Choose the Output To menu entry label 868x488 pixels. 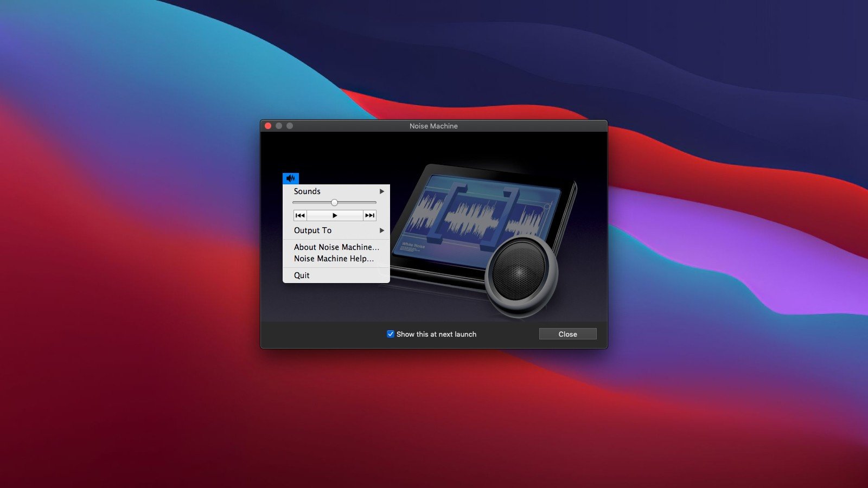(312, 230)
